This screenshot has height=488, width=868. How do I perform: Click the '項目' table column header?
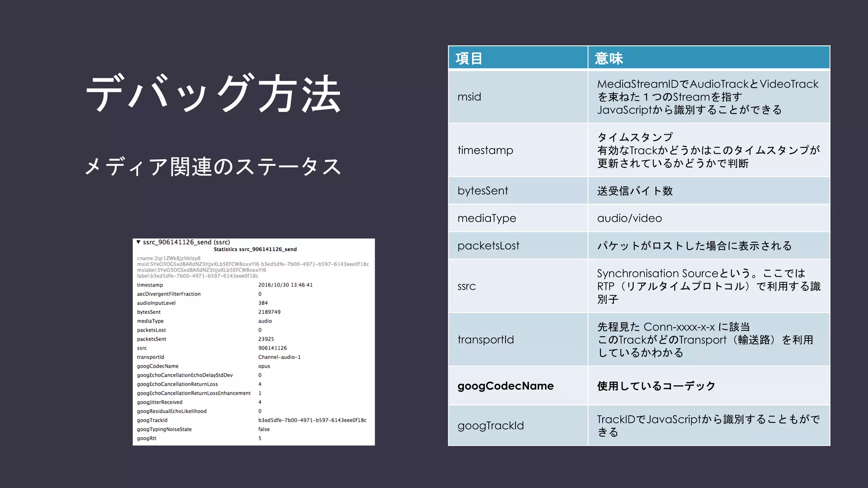click(518, 58)
